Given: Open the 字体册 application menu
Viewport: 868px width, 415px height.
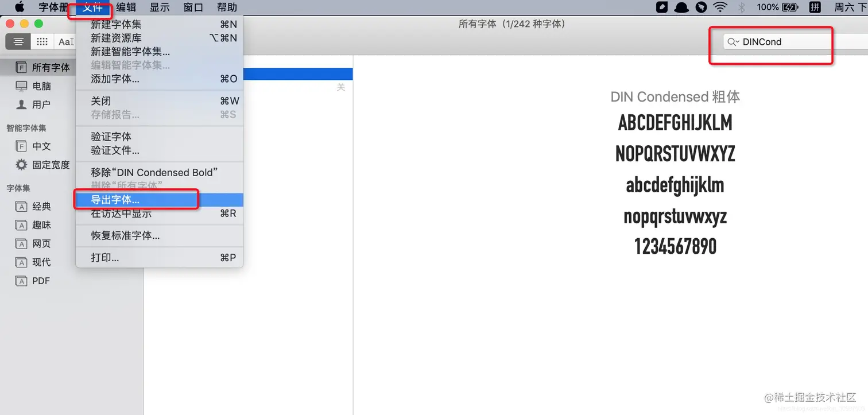Looking at the screenshot, I should pyautogui.click(x=53, y=7).
